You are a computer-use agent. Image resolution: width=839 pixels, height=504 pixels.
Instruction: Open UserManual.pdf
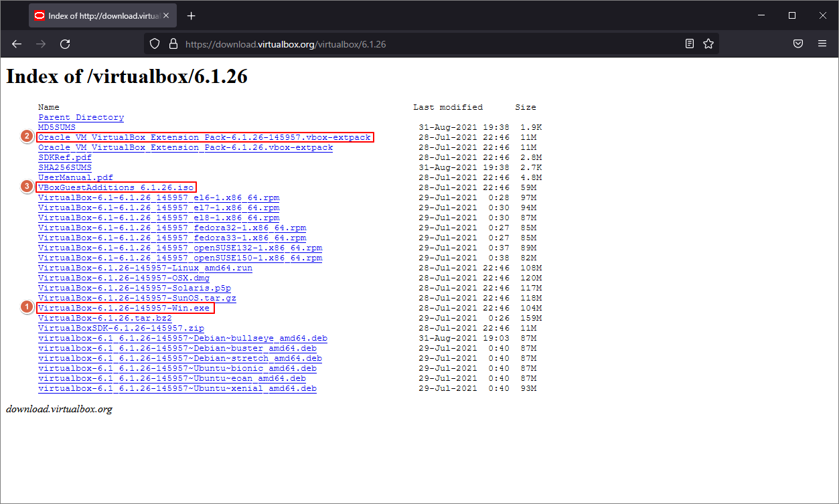click(76, 177)
